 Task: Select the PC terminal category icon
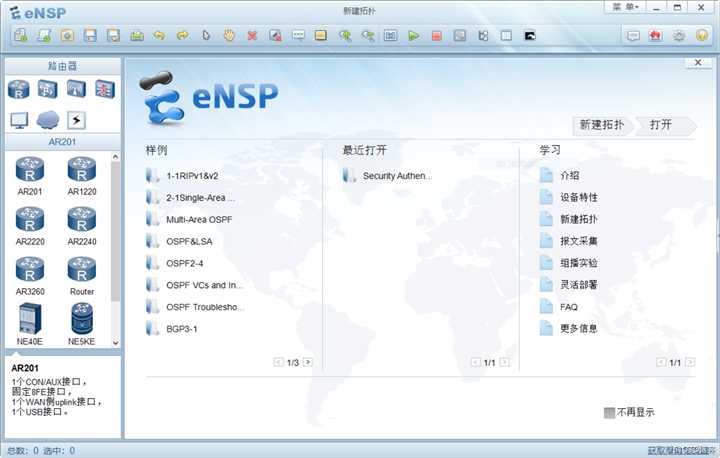(19, 120)
